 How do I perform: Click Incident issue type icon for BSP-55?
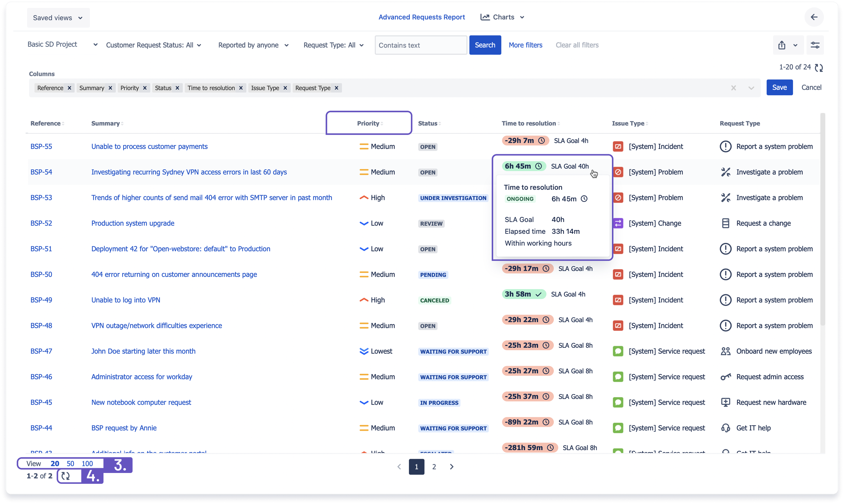[618, 146]
